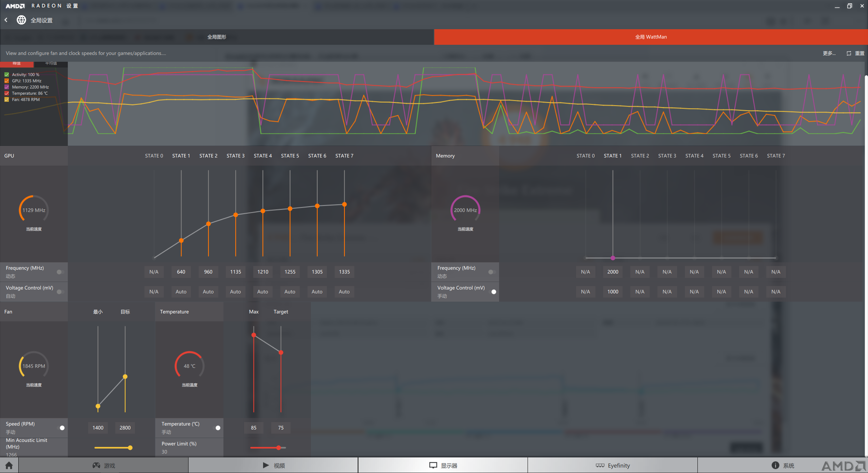Switch to 全局 WattMan tab
The height and width of the screenshot is (473, 868).
pos(651,37)
